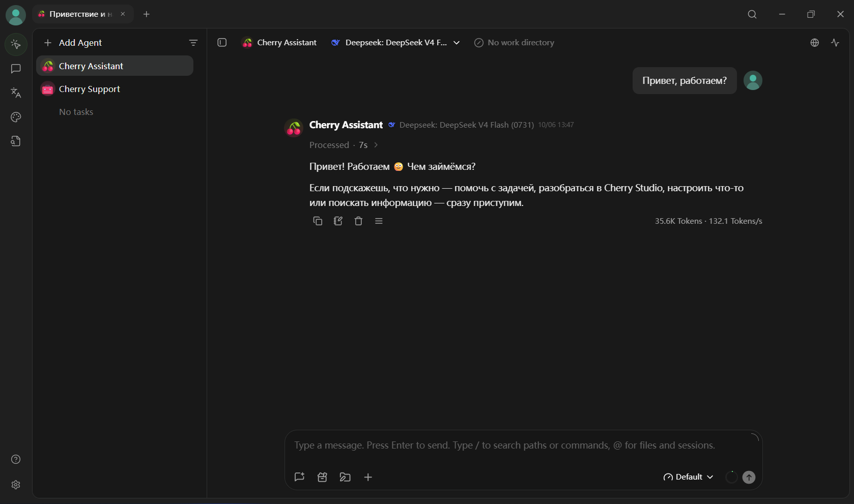Screen dimensions: 854x504
Task: Select Cherry Support in agent list
Action: (115, 89)
